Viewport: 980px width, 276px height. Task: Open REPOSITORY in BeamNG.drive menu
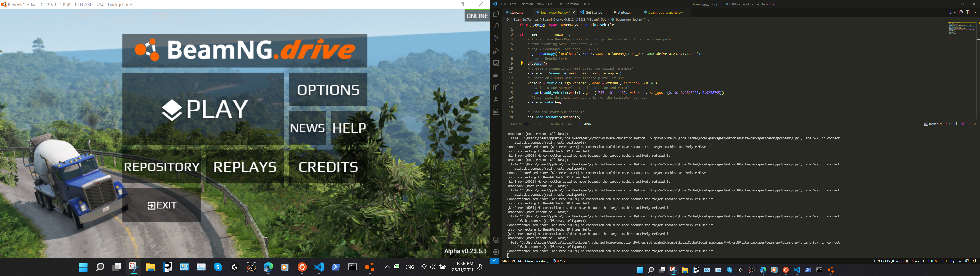tap(162, 167)
